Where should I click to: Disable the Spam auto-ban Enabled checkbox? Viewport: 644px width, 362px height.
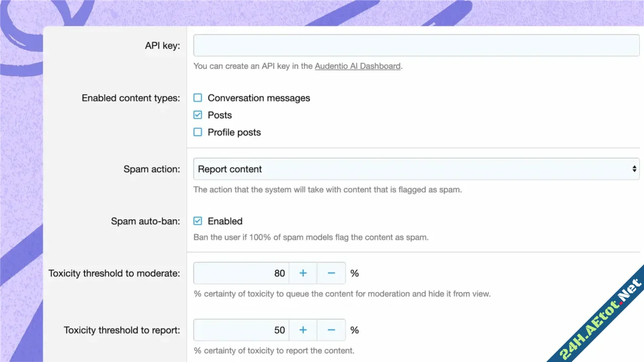[198, 221]
